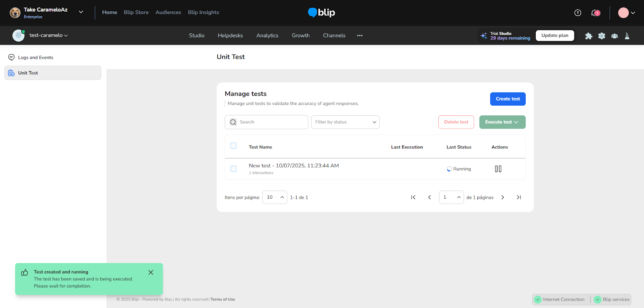Select Logs and Events in sidebar

coord(35,57)
